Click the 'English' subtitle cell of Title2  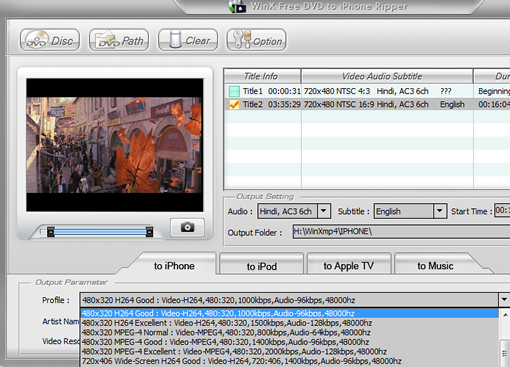point(452,104)
